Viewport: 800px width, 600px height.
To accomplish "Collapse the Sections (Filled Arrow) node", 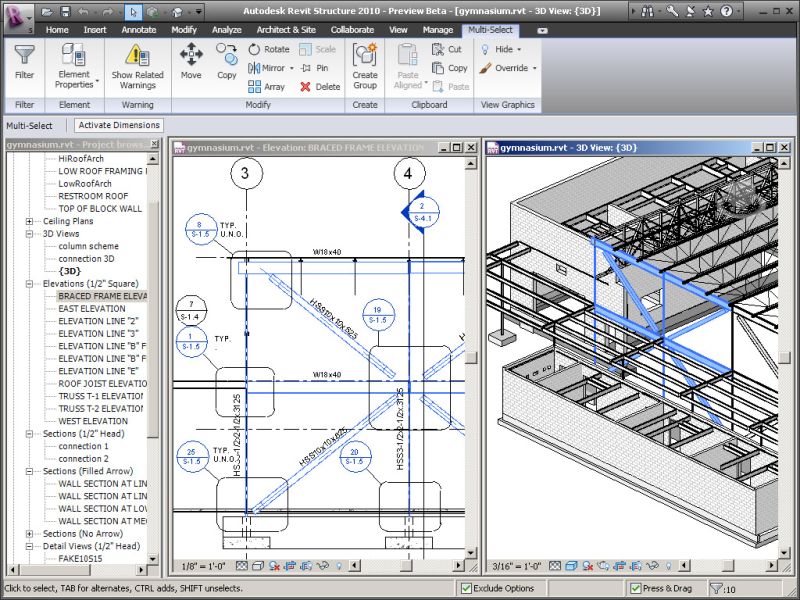I will [30, 471].
